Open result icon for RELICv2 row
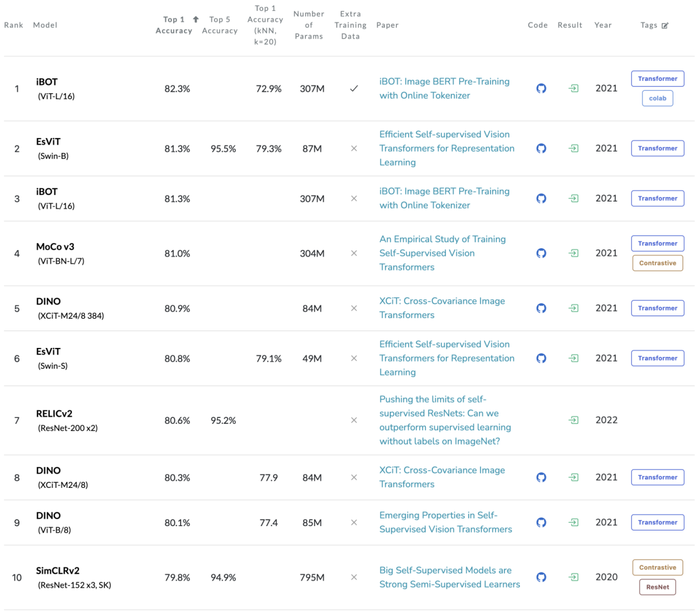 pos(574,421)
